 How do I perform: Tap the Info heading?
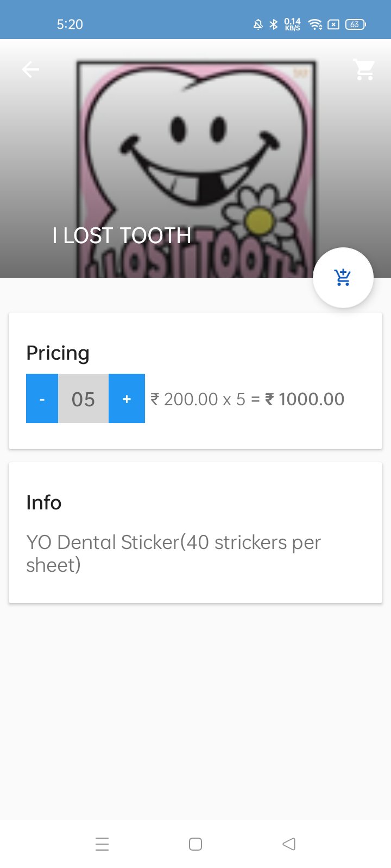(43, 503)
